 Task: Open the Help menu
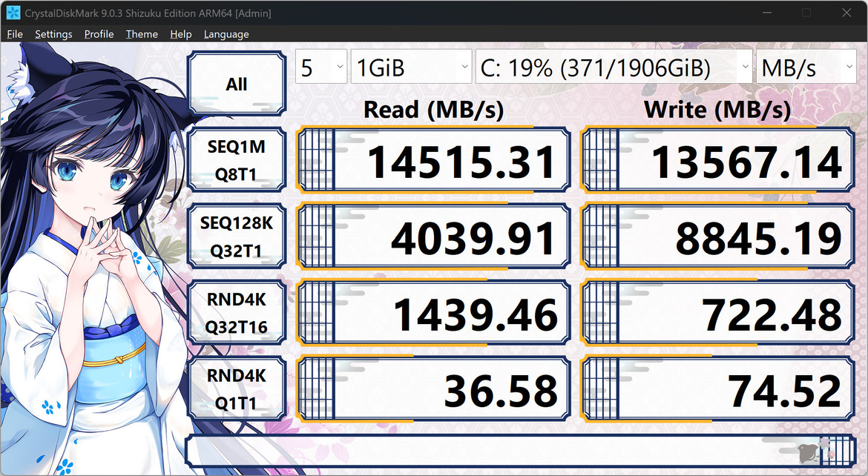click(181, 34)
